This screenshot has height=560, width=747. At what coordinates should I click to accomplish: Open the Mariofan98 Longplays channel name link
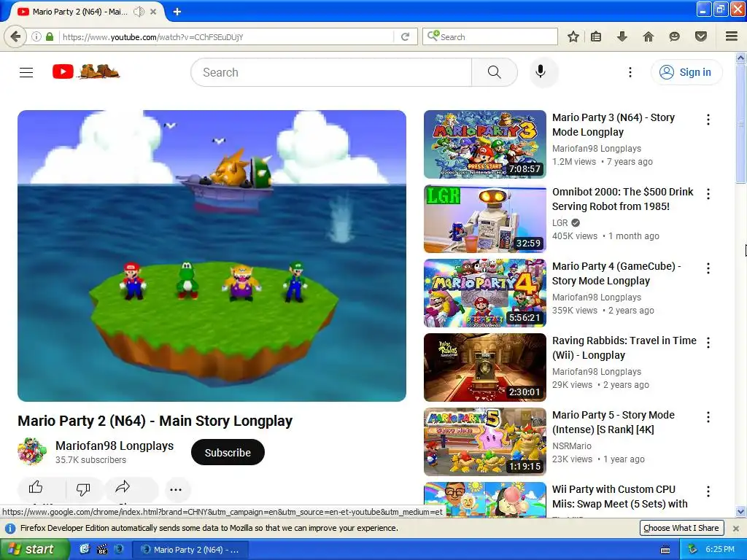click(x=115, y=446)
